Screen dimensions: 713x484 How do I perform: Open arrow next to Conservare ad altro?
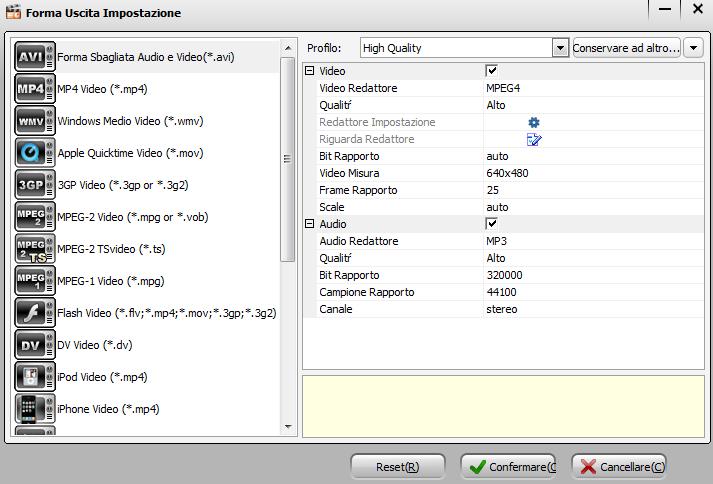click(693, 48)
